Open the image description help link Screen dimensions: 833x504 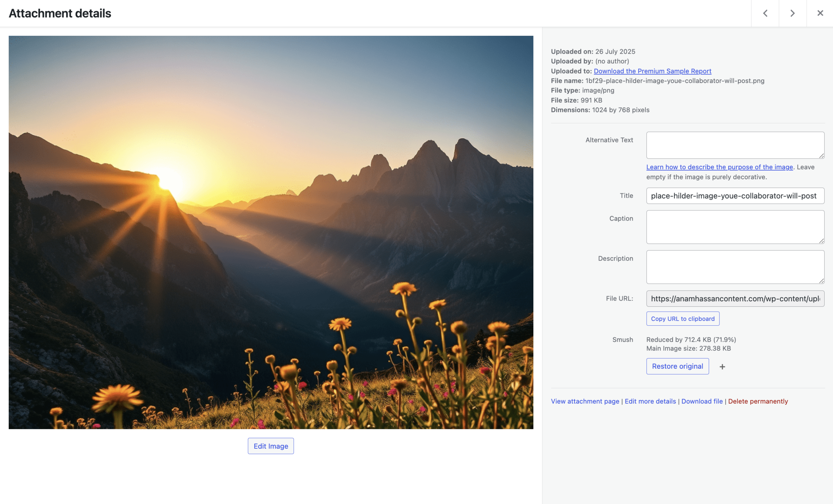pos(719,167)
